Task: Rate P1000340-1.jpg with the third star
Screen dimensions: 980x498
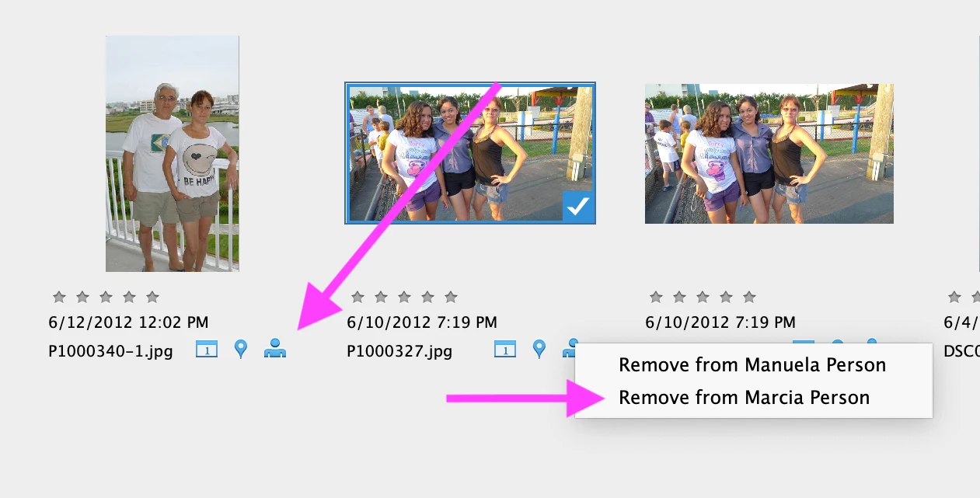Action: pyautogui.click(x=106, y=297)
